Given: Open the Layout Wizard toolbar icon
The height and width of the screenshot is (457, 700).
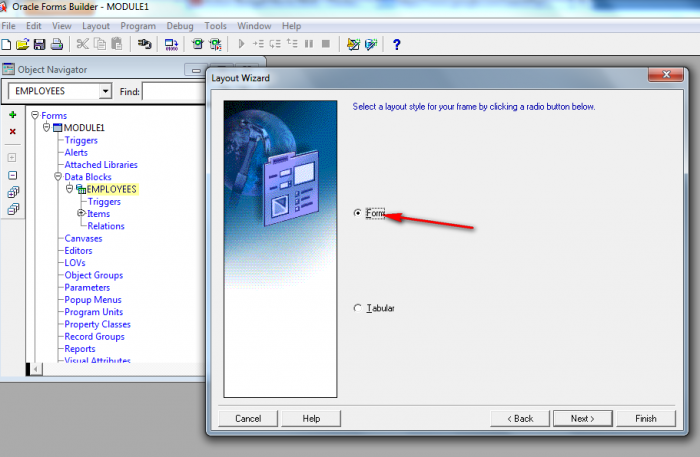Looking at the screenshot, I should 371,44.
